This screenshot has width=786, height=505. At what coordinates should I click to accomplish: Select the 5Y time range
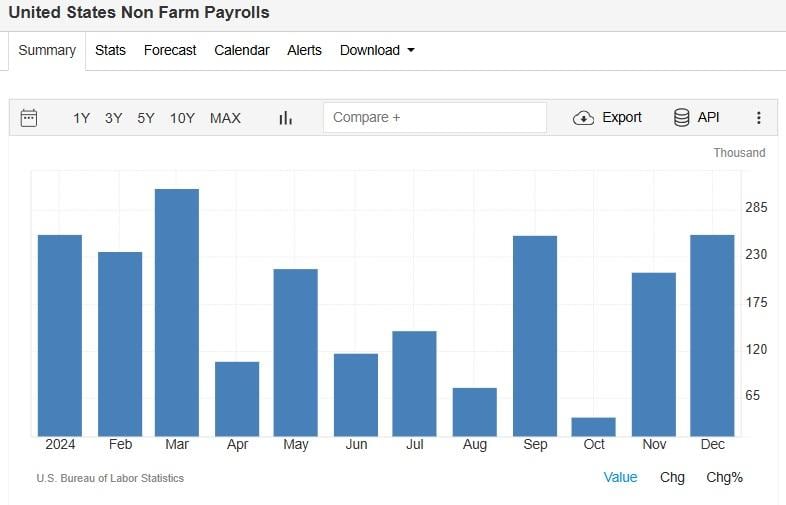coord(146,118)
